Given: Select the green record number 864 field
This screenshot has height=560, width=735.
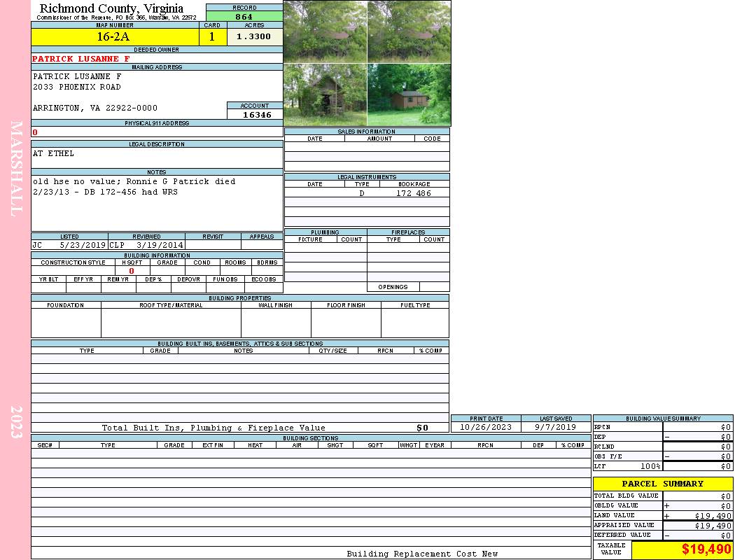Looking at the screenshot, I should tap(244, 17).
